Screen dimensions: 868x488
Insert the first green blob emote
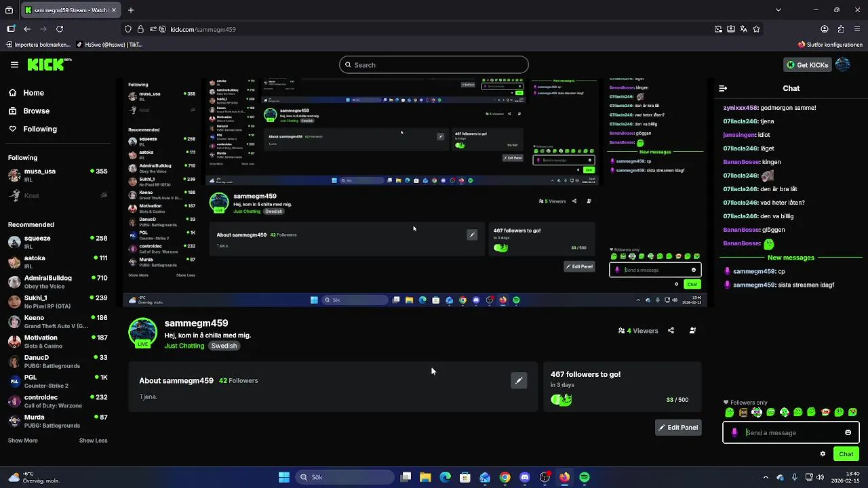click(730, 412)
